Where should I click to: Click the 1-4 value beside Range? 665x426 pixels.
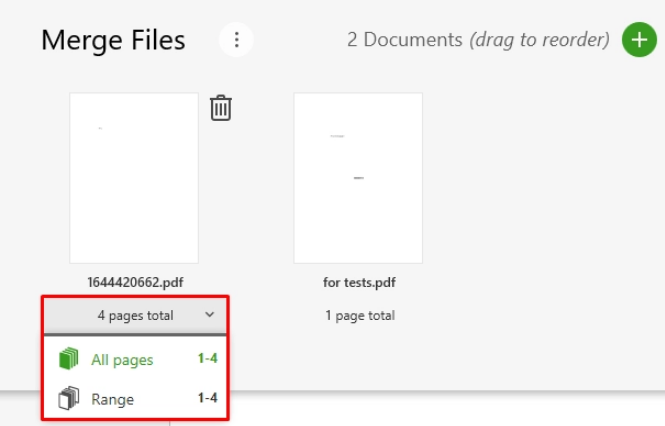tap(208, 399)
